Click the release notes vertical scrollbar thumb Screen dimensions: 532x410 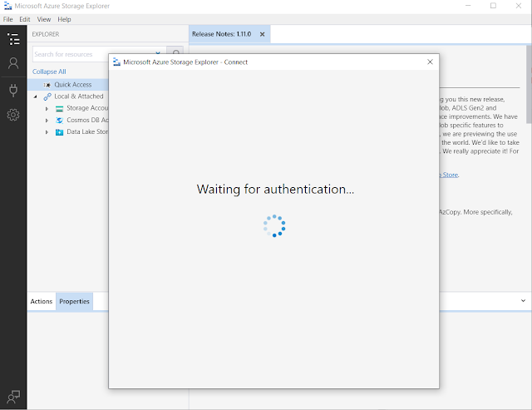coord(529,84)
